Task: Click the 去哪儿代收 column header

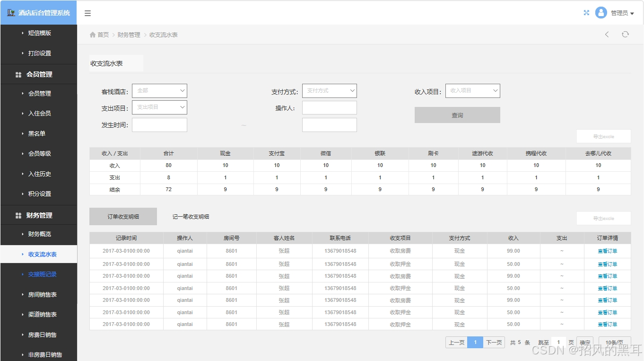Action: (x=598, y=153)
